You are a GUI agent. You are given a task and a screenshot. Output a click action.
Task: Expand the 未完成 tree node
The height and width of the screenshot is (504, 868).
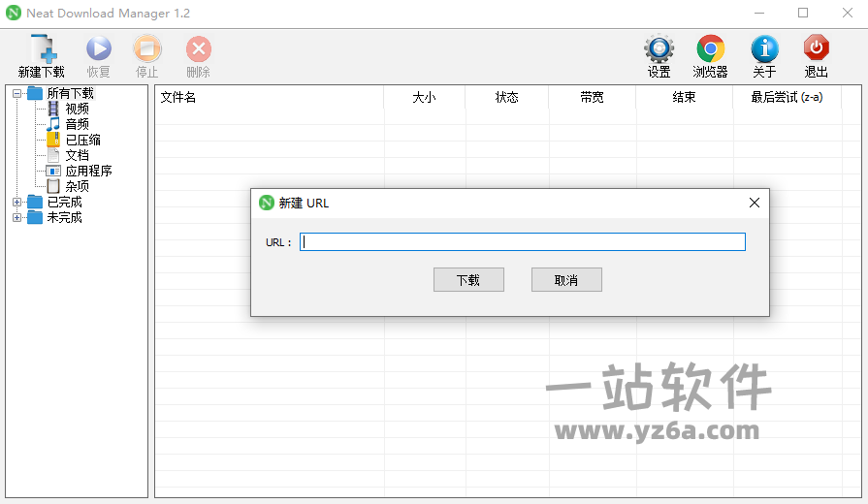click(x=17, y=218)
